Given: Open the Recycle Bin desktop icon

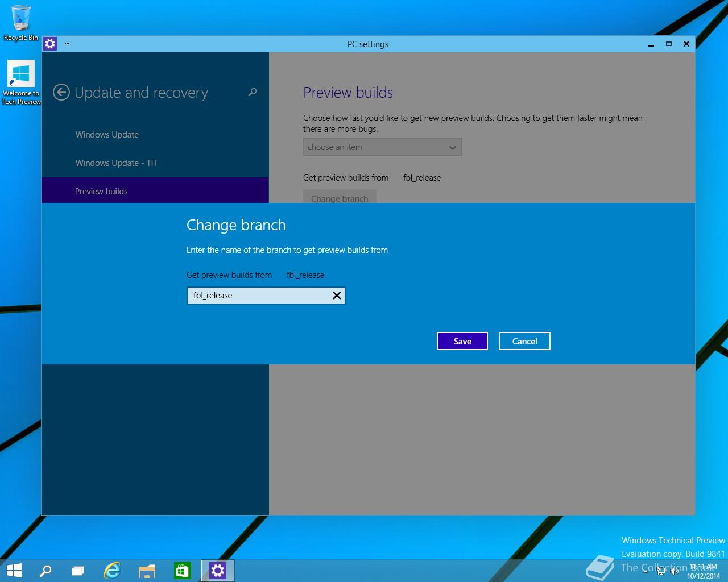Looking at the screenshot, I should point(21,23).
